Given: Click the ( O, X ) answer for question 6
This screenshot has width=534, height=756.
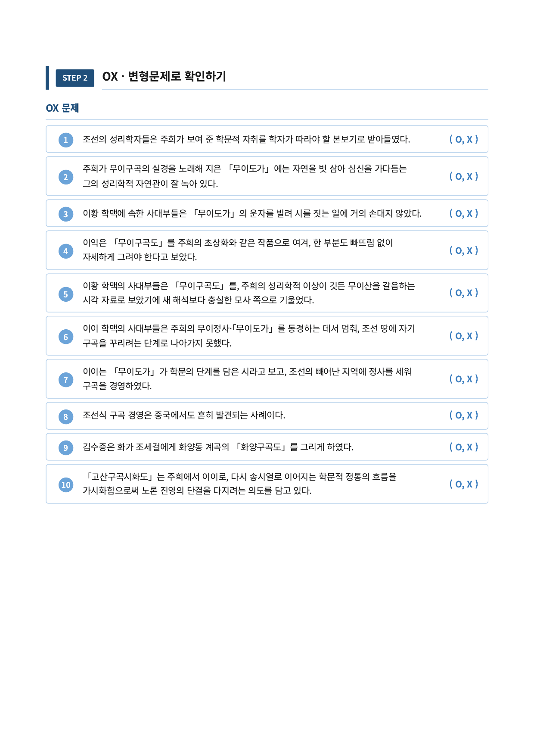Looking at the screenshot, I should (x=464, y=336).
